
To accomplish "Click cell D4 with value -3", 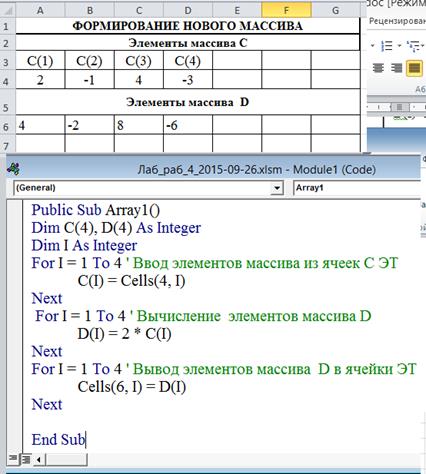I will 188,80.
